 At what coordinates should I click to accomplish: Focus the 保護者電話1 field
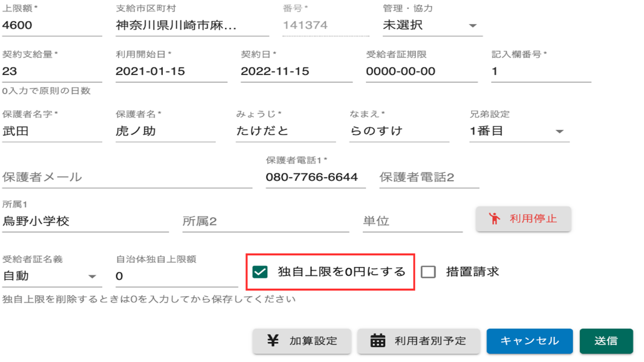pos(315,177)
